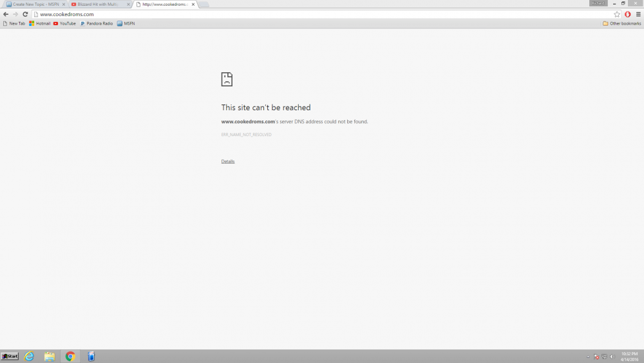Open File Explorer from the taskbar
The height and width of the screenshot is (363, 644).
pos(50,357)
